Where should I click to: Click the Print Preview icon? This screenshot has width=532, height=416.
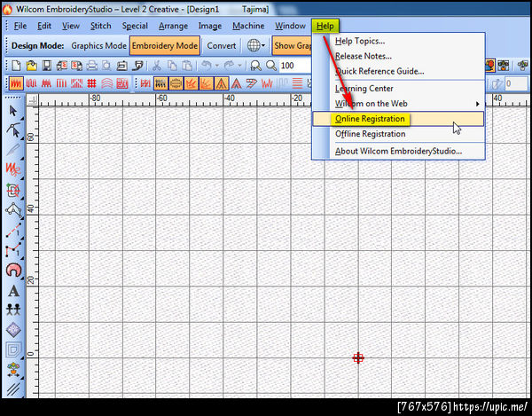tap(106, 66)
